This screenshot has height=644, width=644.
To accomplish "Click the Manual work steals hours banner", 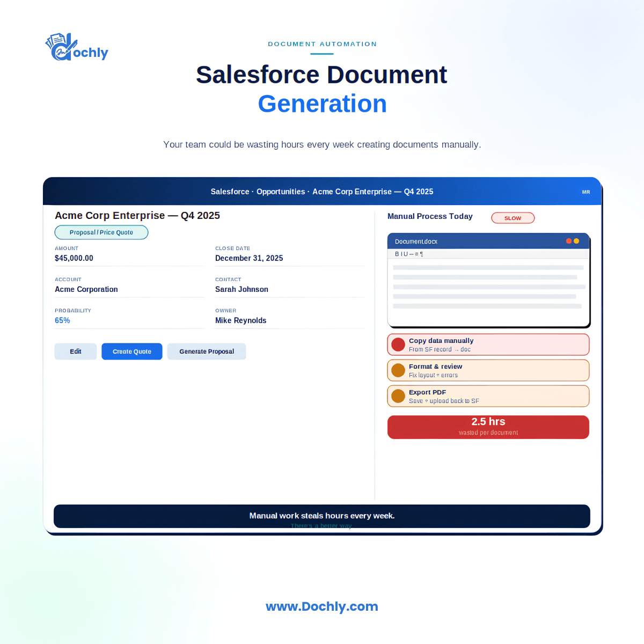I will 322,516.
